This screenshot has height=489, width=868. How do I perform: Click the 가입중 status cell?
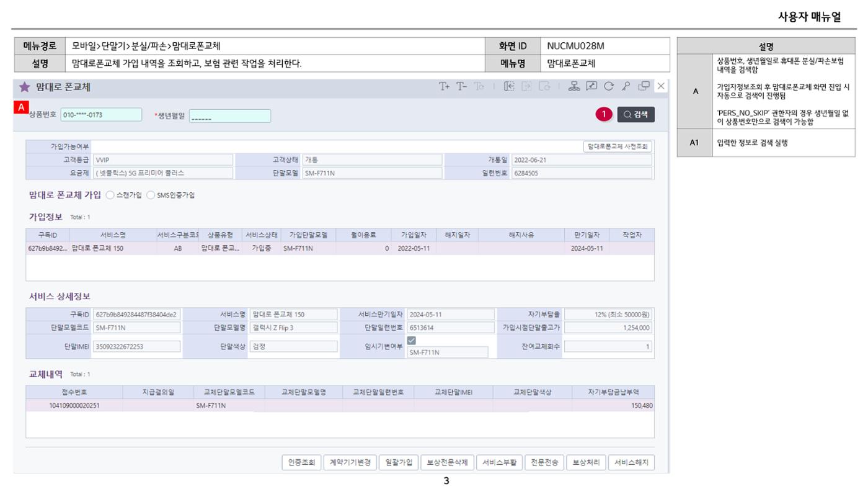(x=262, y=248)
